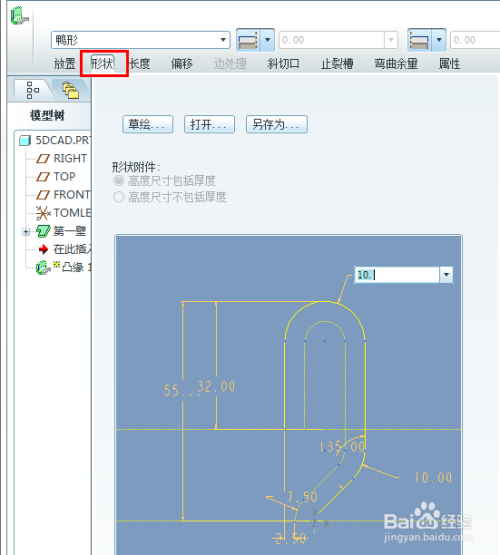Open the first length type dropdown arrow

coord(268,40)
